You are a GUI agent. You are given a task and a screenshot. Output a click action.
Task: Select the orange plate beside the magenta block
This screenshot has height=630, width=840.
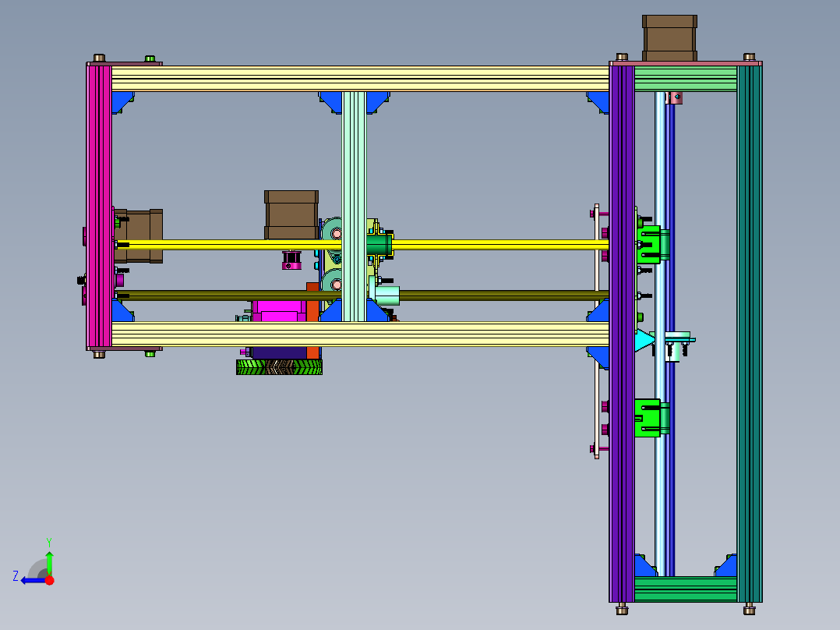coord(313,302)
